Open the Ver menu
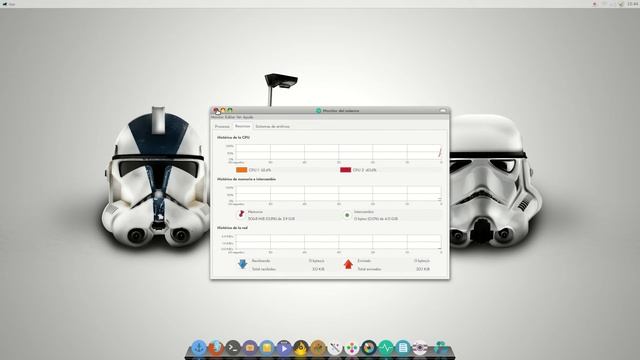Viewport: 640px width, 360px height. 239,117
